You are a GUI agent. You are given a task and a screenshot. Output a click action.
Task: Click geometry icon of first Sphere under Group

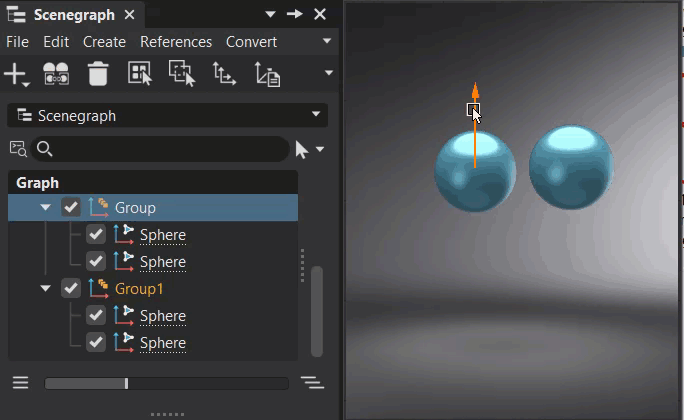click(x=123, y=235)
